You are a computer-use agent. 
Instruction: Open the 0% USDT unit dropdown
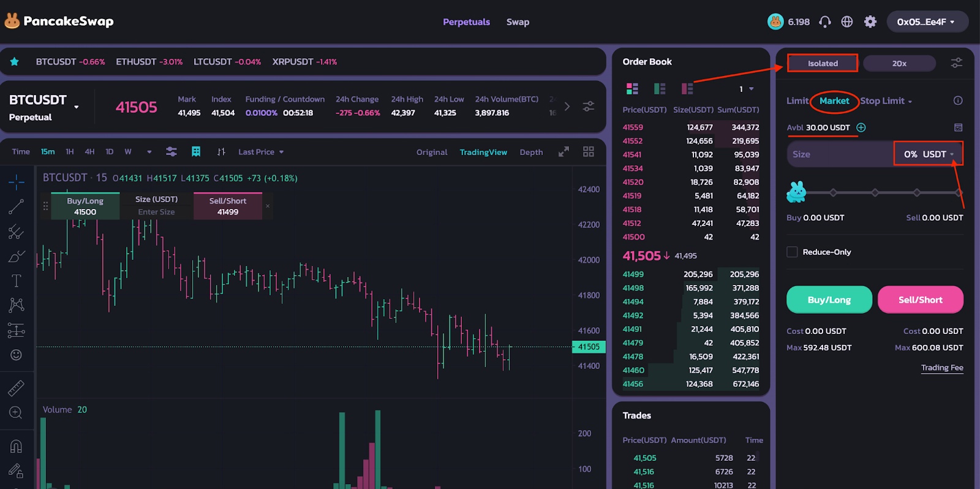coord(929,154)
